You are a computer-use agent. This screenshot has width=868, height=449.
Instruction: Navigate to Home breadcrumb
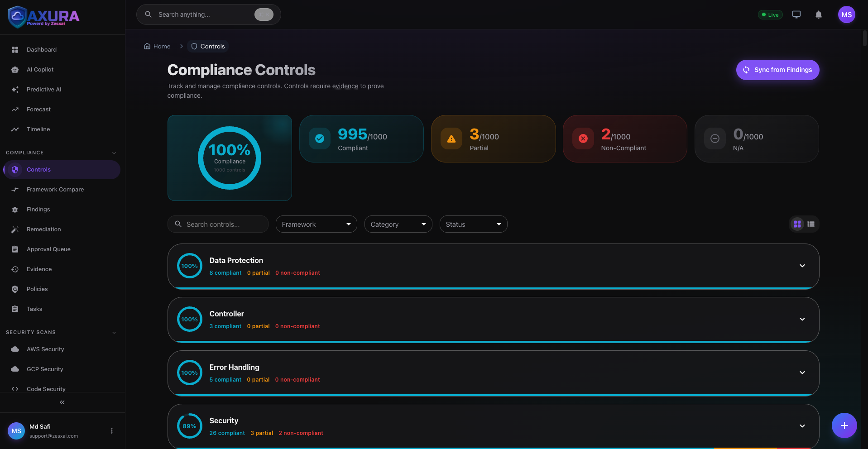[x=157, y=46]
